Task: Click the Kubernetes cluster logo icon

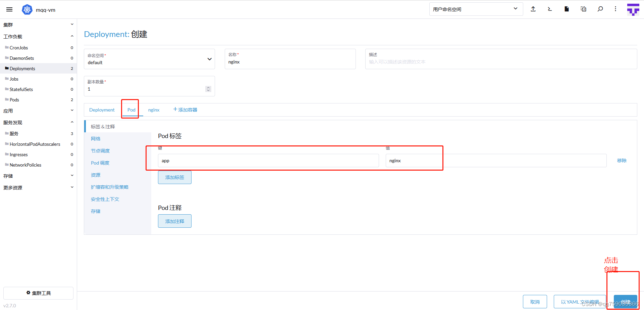Action: point(27,9)
